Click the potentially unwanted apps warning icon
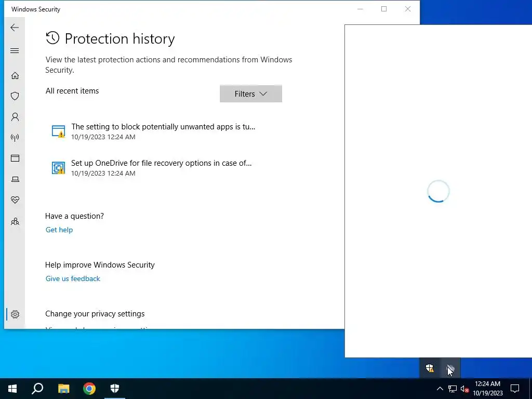Screen dimensions: 532x399 coord(58,131)
